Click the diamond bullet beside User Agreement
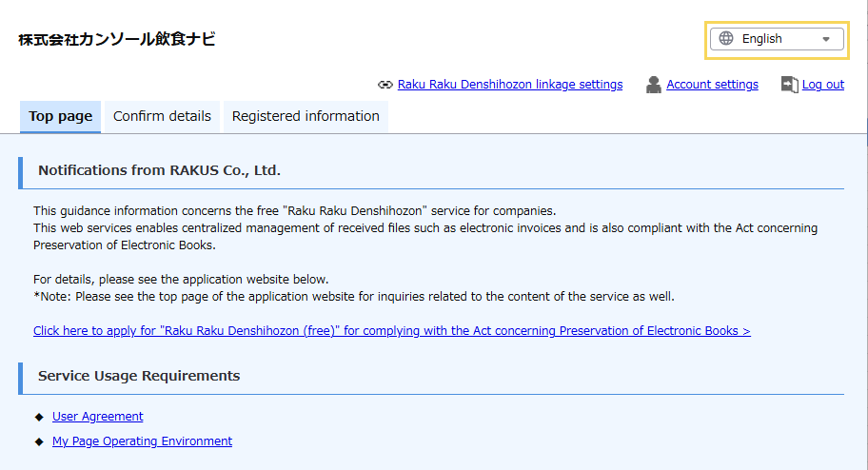The image size is (868, 470). (x=39, y=417)
